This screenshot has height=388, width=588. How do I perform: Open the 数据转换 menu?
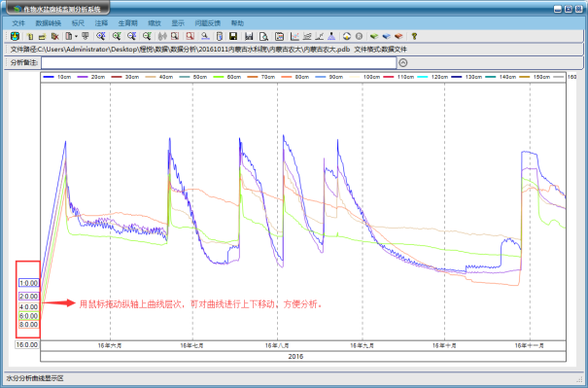49,23
